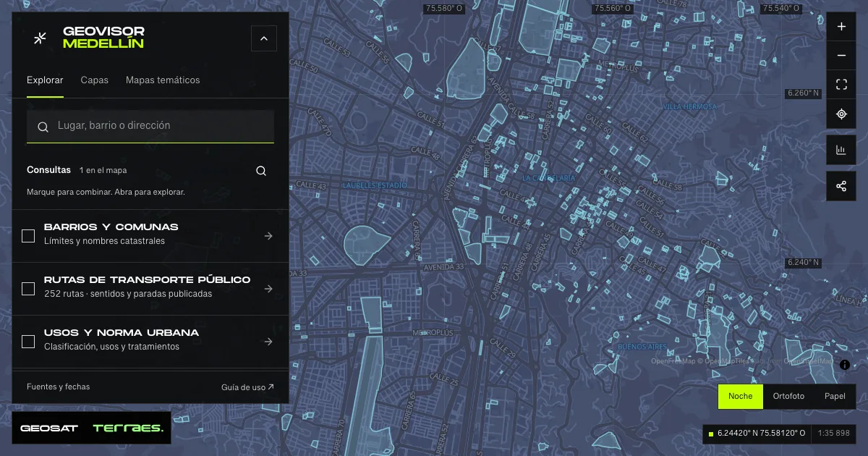Zoom in with the plus button
The image size is (868, 456).
coord(841,27)
